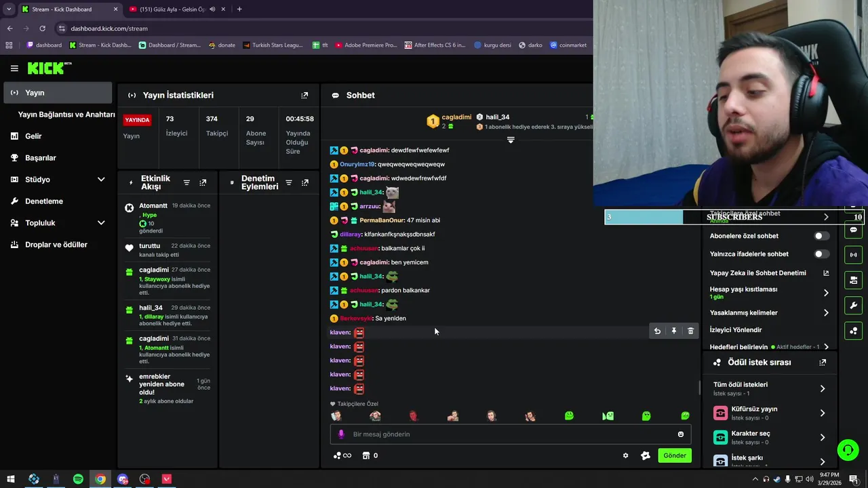Viewport: 868px width, 488px height.
Task: Open Yayın Bağlantısı ve Anahtarı
Action: 66,115
